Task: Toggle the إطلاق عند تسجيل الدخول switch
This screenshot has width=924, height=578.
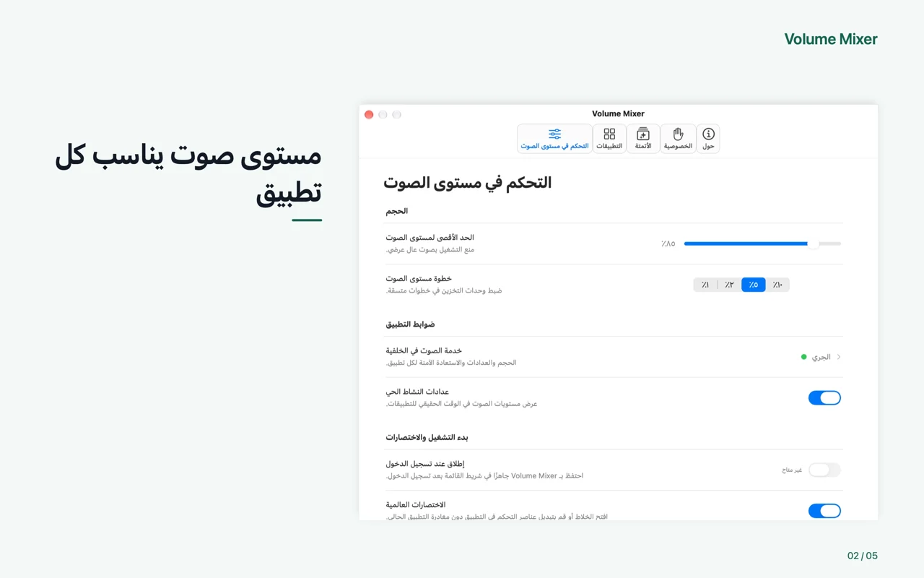Action: pyautogui.click(x=824, y=470)
